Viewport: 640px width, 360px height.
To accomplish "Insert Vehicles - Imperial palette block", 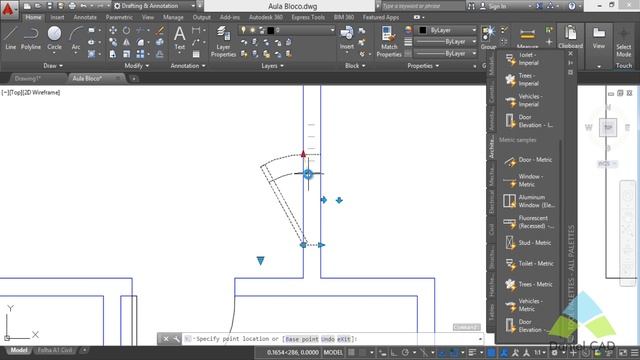I will tap(524, 100).
